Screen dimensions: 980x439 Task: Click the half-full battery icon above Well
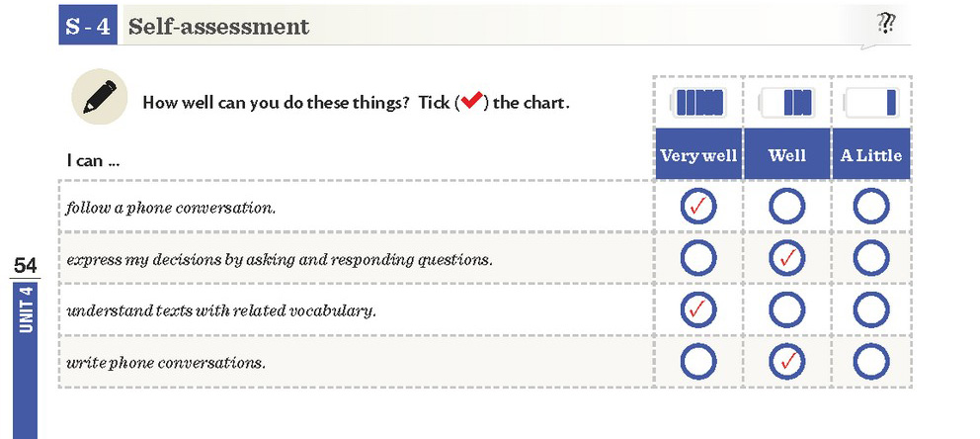[787, 102]
